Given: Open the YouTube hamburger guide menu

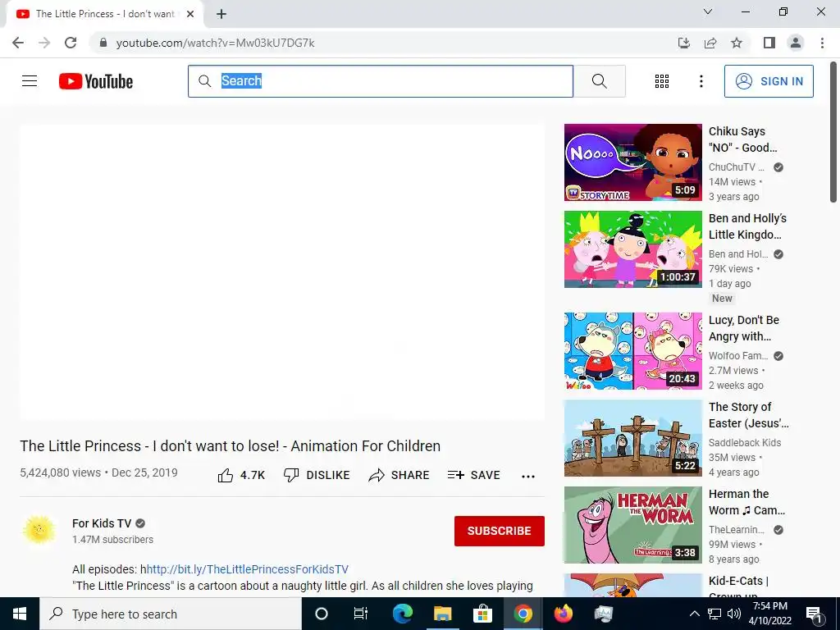Looking at the screenshot, I should (30, 81).
